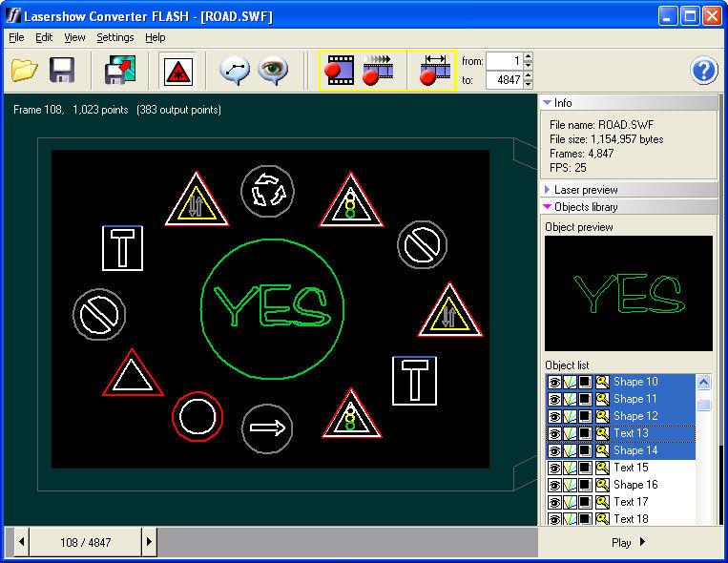Select Text 18 in the object list
This screenshot has width=728, height=563.
(631, 519)
